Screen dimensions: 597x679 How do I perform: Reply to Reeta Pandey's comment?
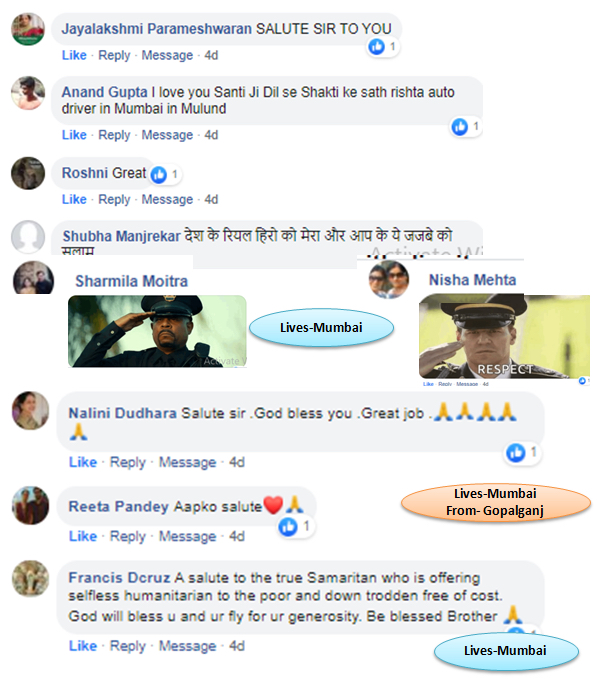point(128,536)
